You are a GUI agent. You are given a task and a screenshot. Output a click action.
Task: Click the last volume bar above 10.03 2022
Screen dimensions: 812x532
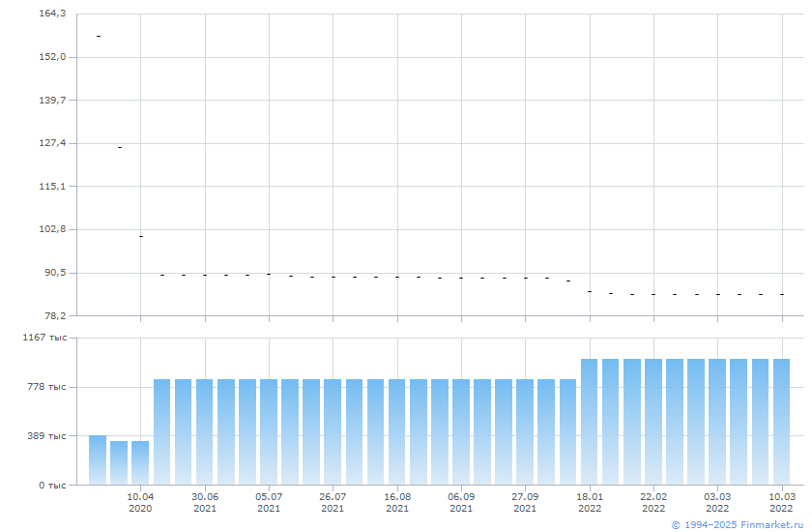[x=781, y=422]
